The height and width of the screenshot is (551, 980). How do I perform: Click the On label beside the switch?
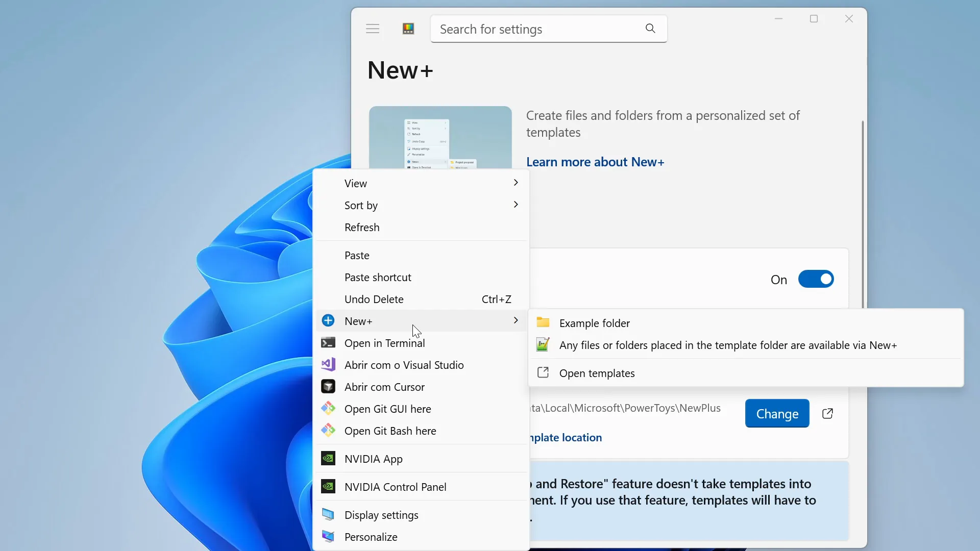pyautogui.click(x=779, y=280)
